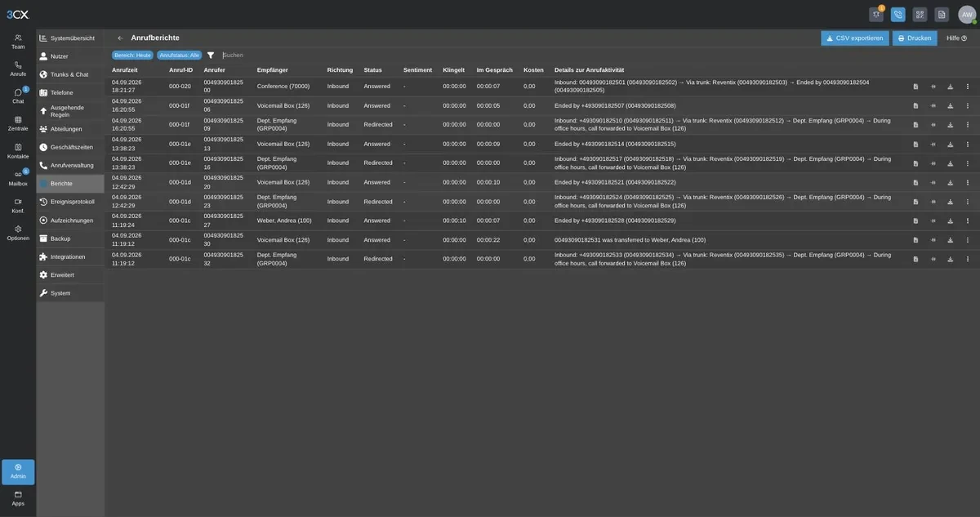Select Nutzer in the admin menu
Screen dimensions: 980x517
(70, 56)
